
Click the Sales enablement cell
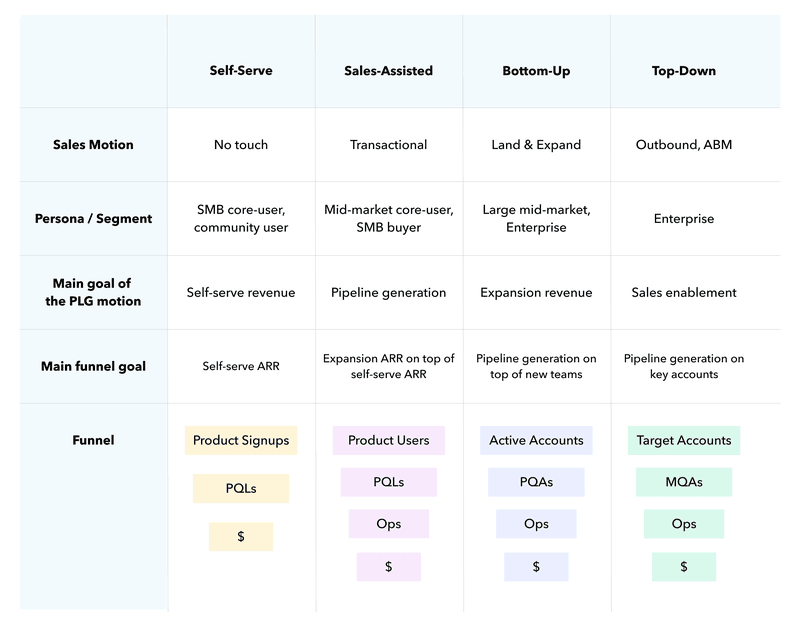(x=684, y=292)
